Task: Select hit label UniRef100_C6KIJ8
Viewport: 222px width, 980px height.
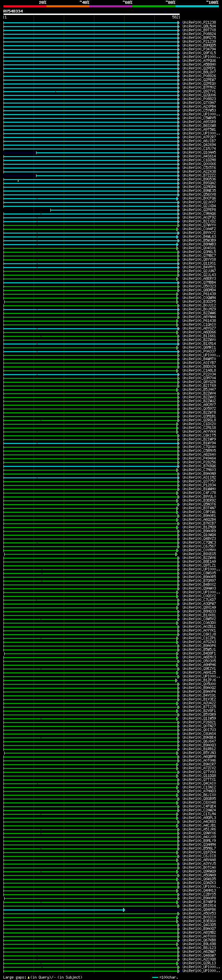Action: (x=199, y=634)
